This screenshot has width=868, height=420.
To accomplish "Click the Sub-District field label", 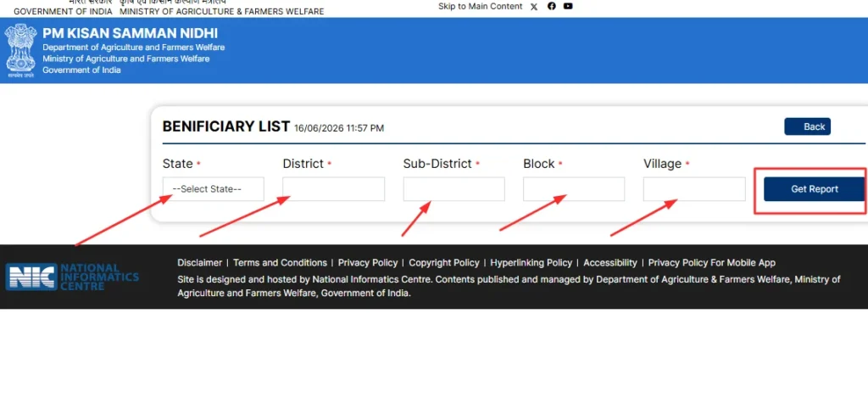I will [x=437, y=164].
